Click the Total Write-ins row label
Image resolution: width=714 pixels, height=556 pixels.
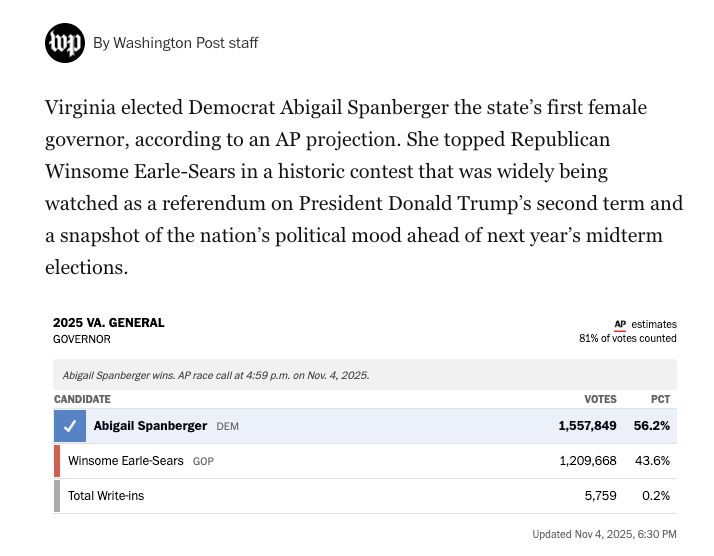click(106, 496)
